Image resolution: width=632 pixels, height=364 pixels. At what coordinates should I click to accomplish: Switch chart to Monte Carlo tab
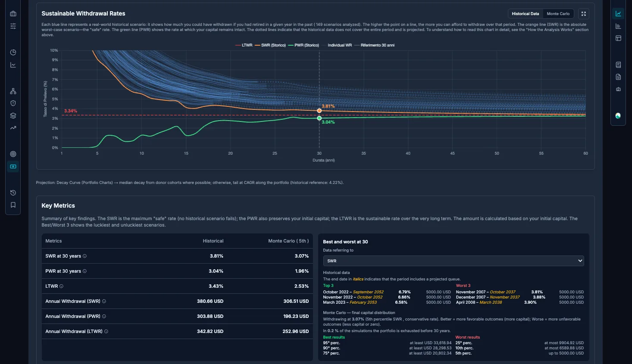tap(558, 14)
